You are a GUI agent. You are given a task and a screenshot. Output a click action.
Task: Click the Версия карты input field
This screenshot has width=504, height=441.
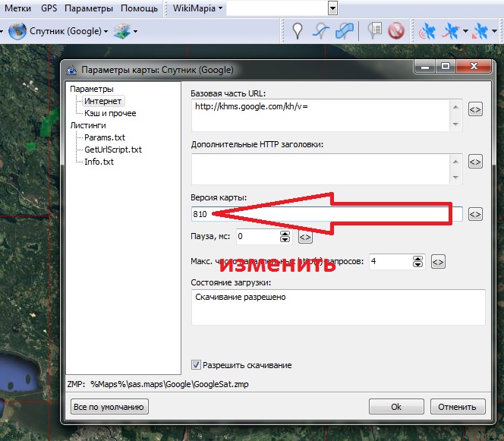pos(326,214)
